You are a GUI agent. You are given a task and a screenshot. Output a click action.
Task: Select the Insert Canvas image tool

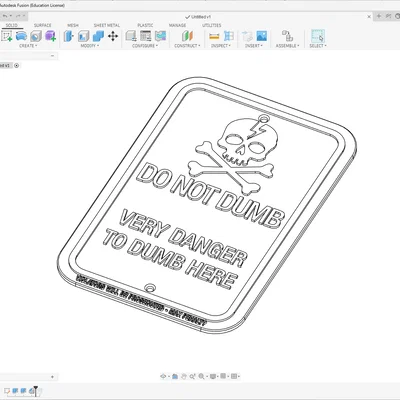262,36
